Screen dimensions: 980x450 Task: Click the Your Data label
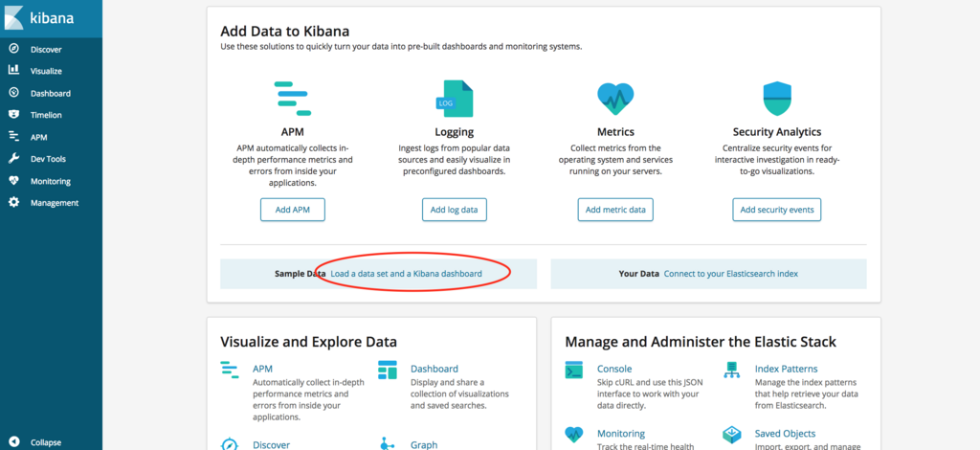640,274
